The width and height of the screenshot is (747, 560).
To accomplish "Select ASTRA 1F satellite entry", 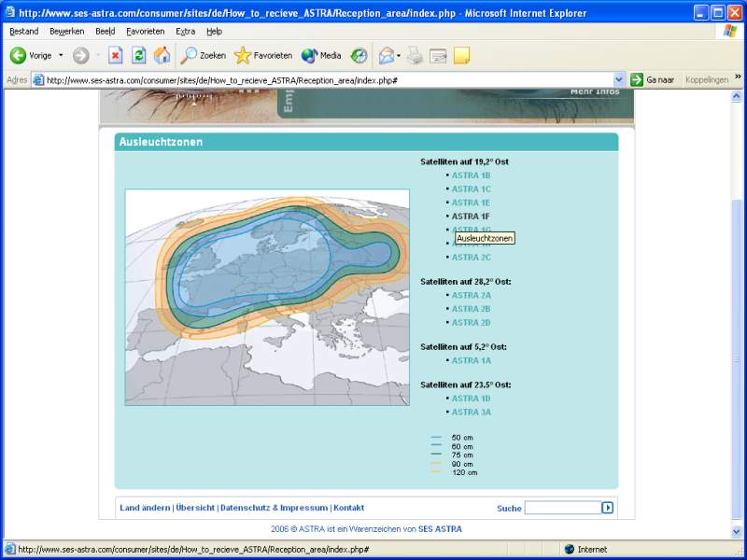I will [x=471, y=217].
